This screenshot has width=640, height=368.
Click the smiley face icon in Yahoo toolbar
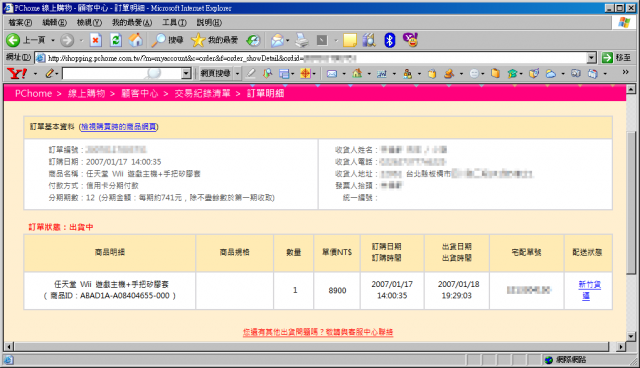coord(474,73)
